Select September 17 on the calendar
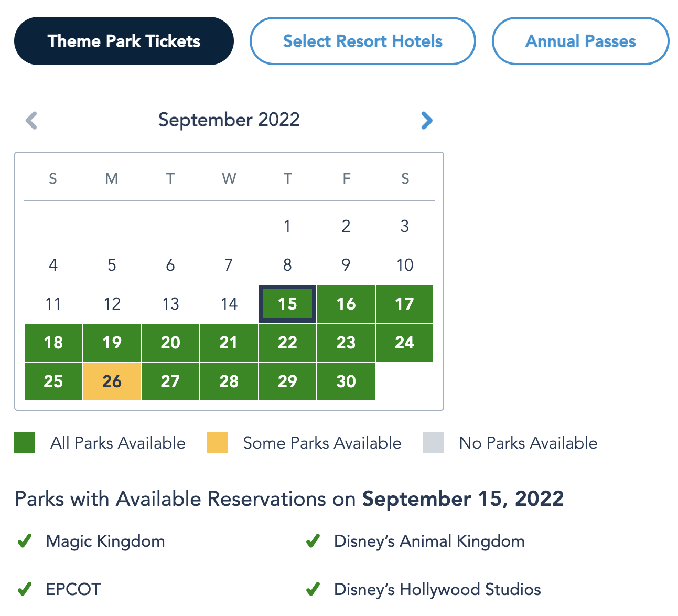 click(x=404, y=304)
